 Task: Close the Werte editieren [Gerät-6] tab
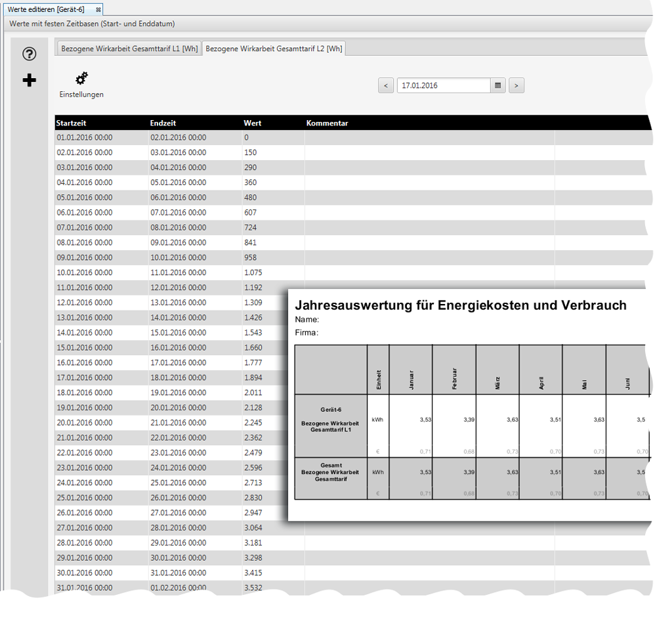click(98, 9)
